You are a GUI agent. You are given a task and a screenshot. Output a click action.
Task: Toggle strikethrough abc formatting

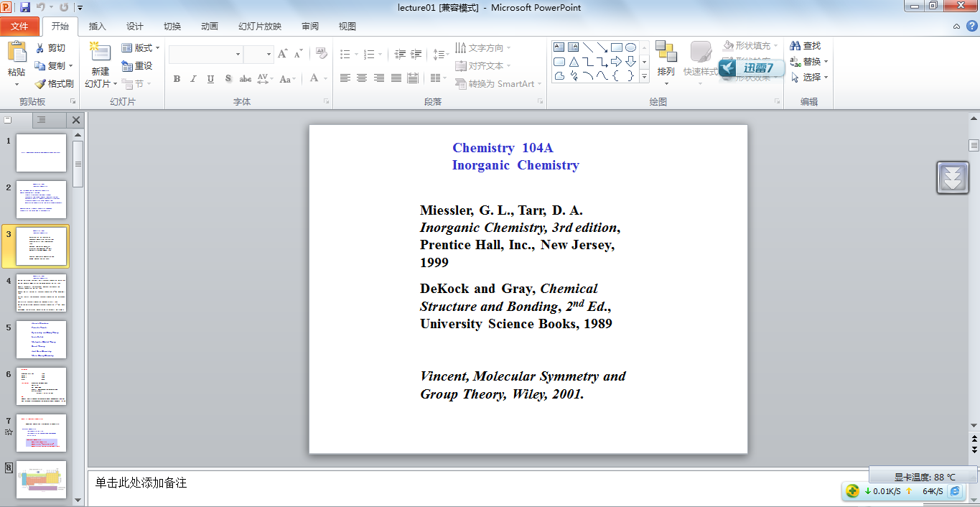[x=246, y=79]
